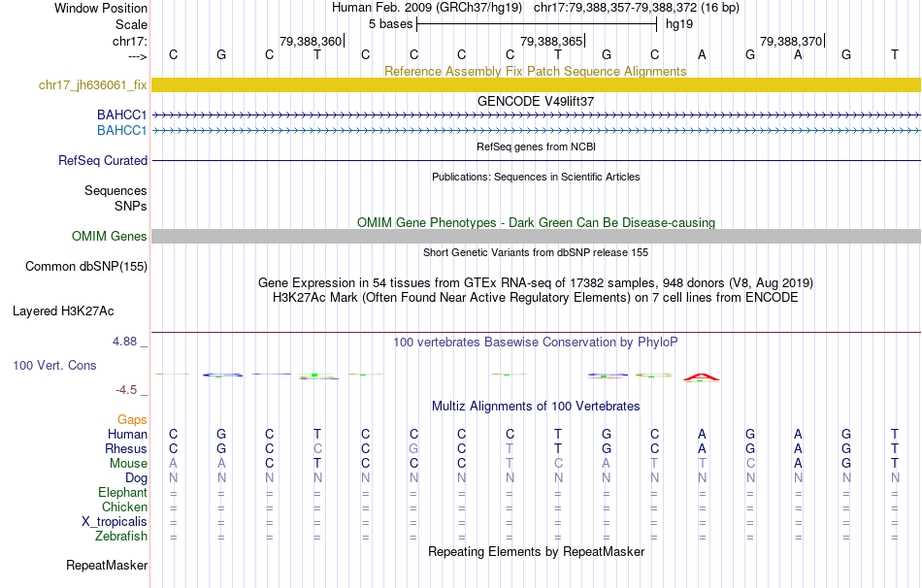Image resolution: width=922 pixels, height=588 pixels.
Task: Click the Publications Sequences in Scientific Articles title
Action: pyautogui.click(x=536, y=177)
